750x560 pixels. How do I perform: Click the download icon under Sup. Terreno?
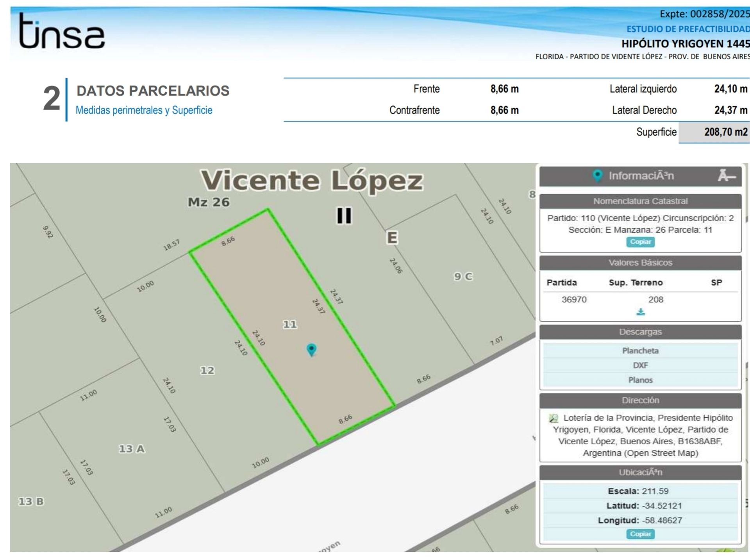tap(641, 312)
